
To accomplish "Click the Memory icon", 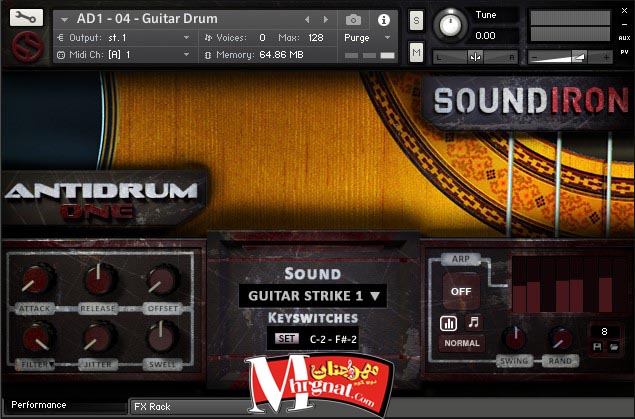I will click(x=208, y=55).
